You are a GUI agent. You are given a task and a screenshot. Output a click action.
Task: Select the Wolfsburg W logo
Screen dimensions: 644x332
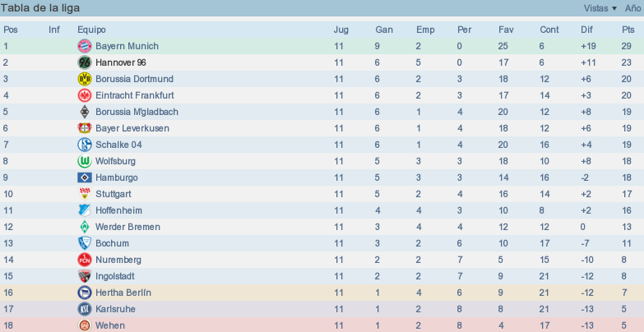(x=85, y=161)
